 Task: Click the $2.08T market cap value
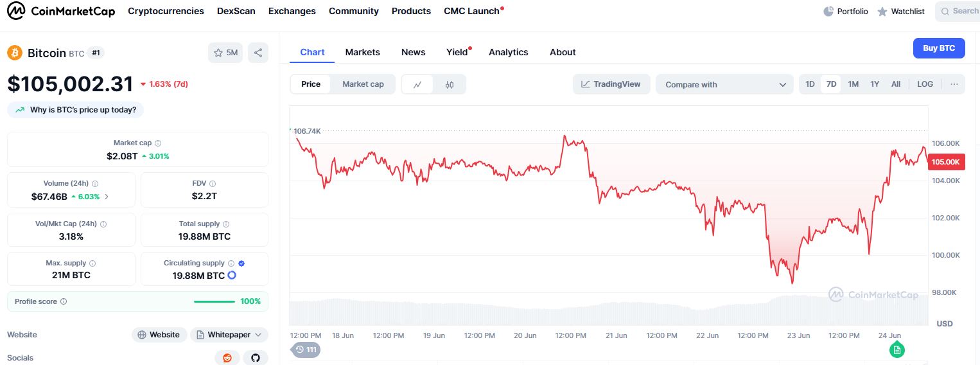click(122, 156)
